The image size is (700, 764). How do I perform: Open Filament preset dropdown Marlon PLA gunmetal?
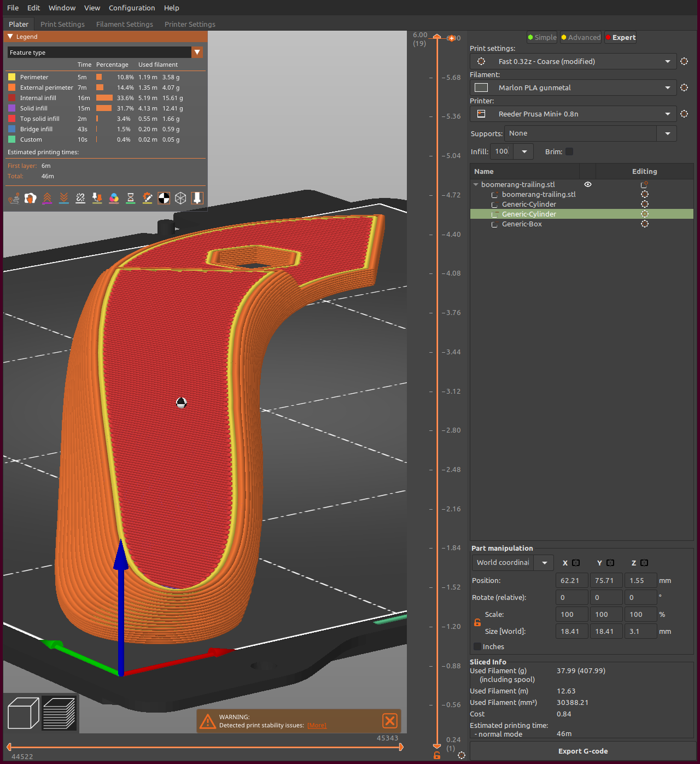pyautogui.click(x=573, y=88)
